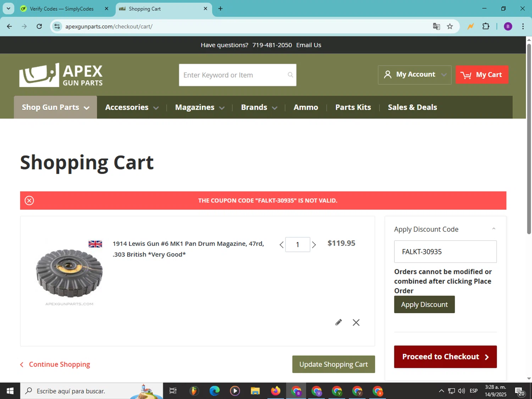
Task: Open the 1914 Lewis Gun magazine product link
Action: click(x=188, y=249)
